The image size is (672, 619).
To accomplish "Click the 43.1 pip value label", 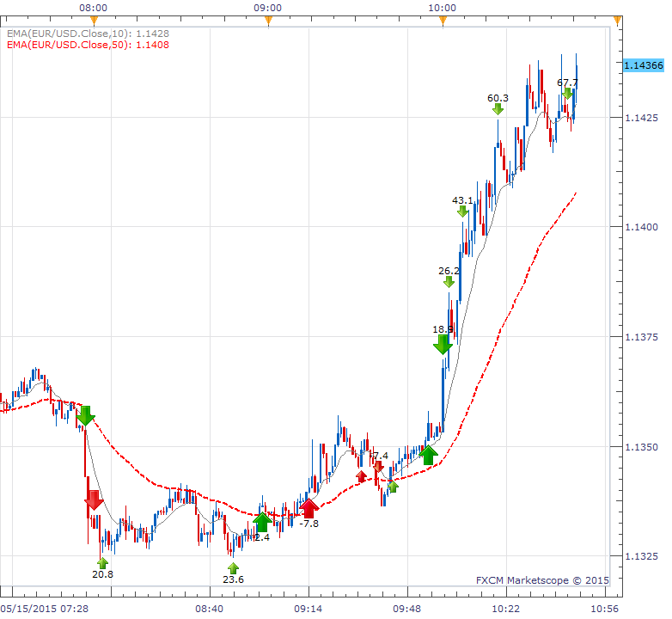I will click(x=462, y=200).
